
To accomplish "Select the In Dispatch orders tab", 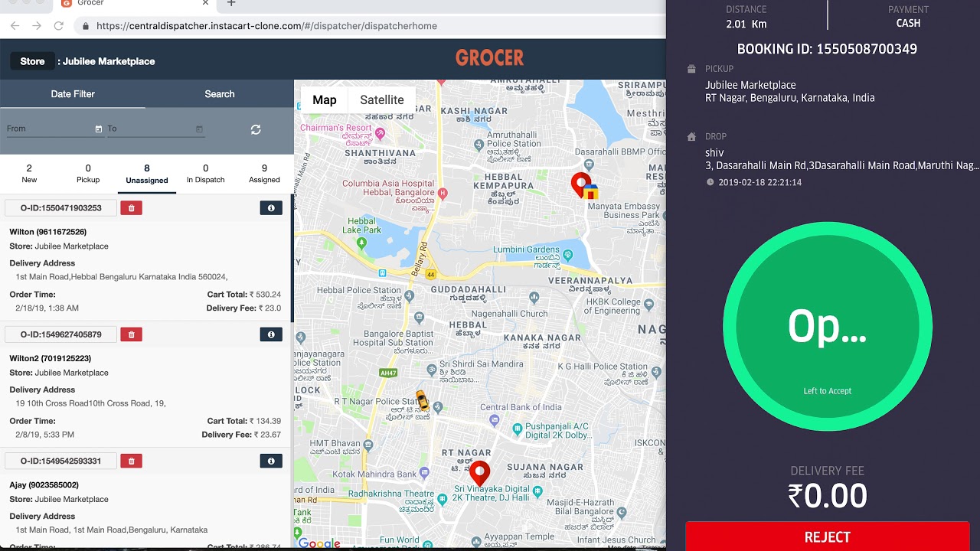I will 205,174.
